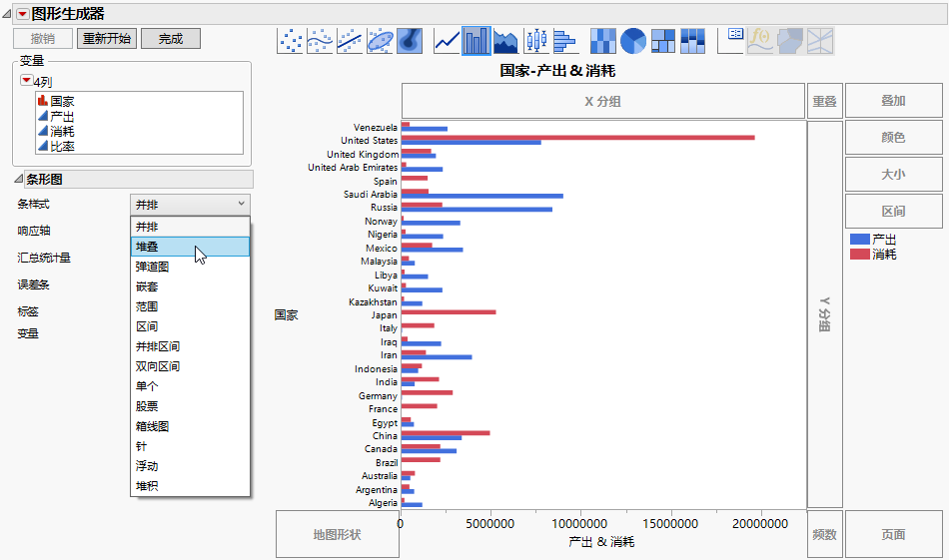
Task: Click the blue 产出 legend swatch
Action: pyautogui.click(x=859, y=239)
